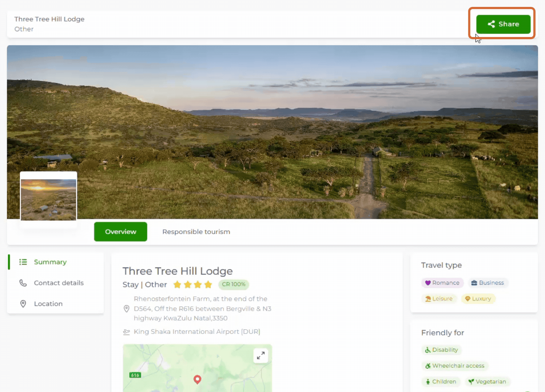This screenshot has height=392, width=545.
Task: Click the 616 road marker on map
Action: 135,375
